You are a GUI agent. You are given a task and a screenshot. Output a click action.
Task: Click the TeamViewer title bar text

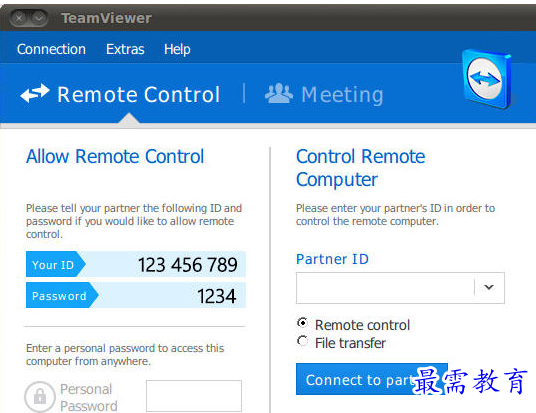point(106,18)
